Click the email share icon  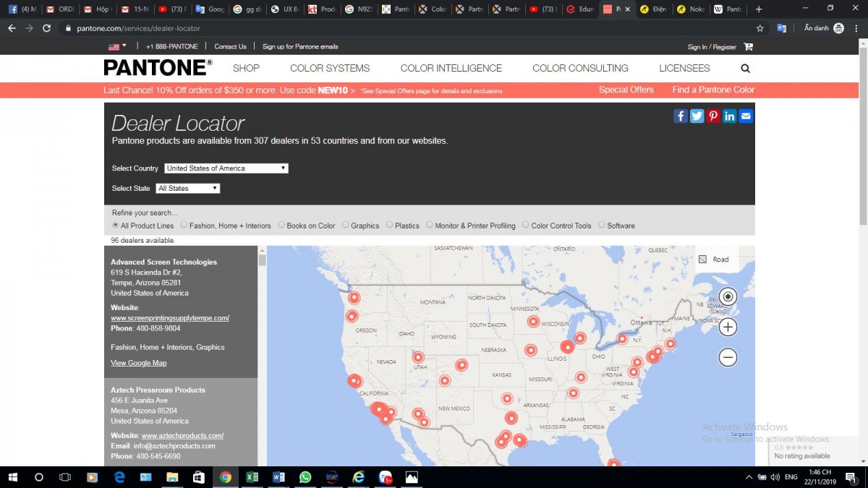[x=746, y=116]
